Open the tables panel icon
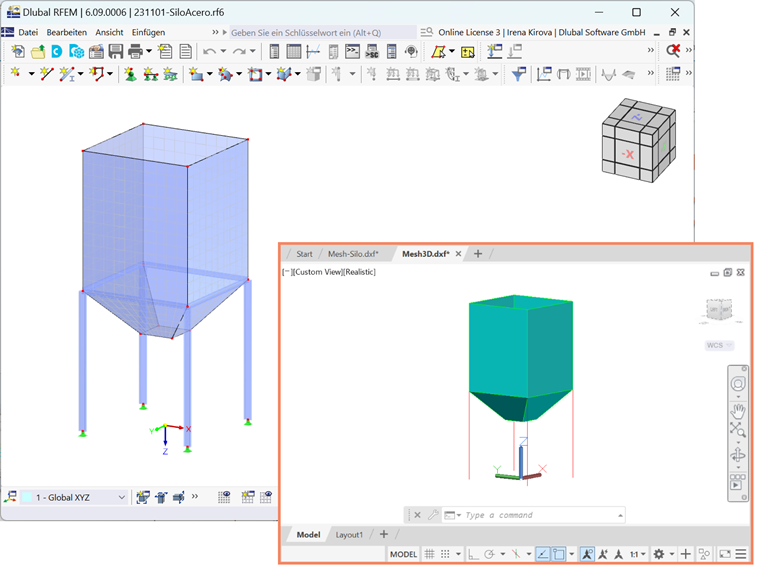This screenshot has height=570, width=760. pos(294,51)
